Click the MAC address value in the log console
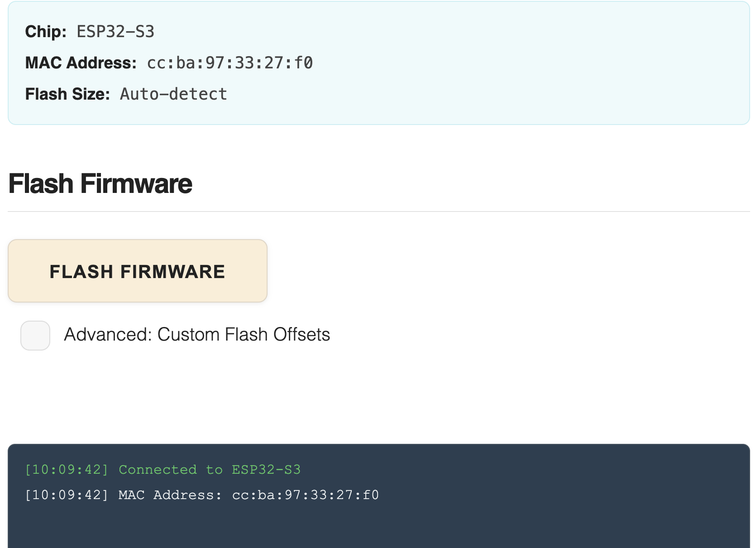This screenshot has width=756, height=548. click(305, 495)
